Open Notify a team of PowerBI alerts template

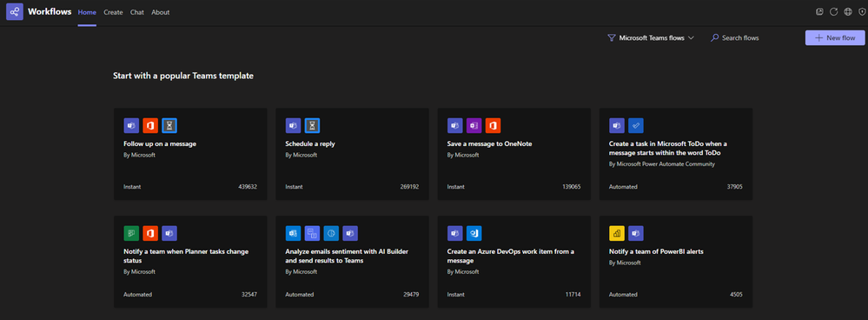[x=676, y=262]
